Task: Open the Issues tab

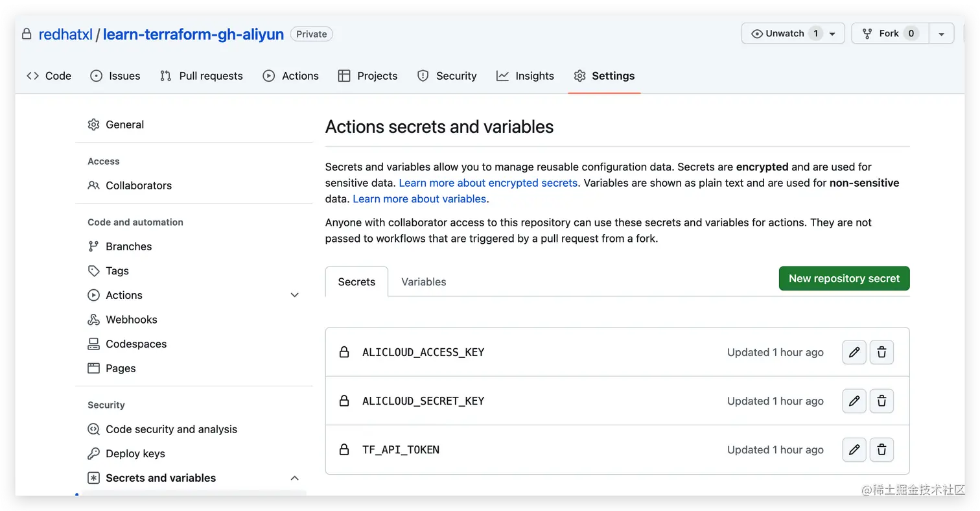Action: coord(115,76)
